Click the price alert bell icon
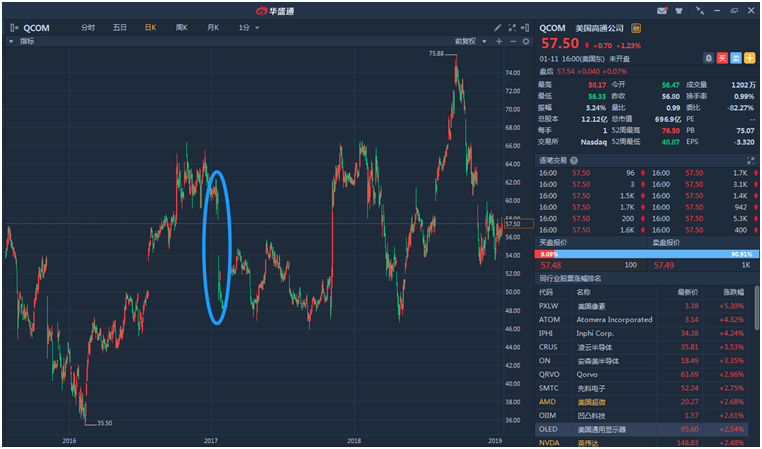This screenshot has height=449, width=762. (709, 58)
